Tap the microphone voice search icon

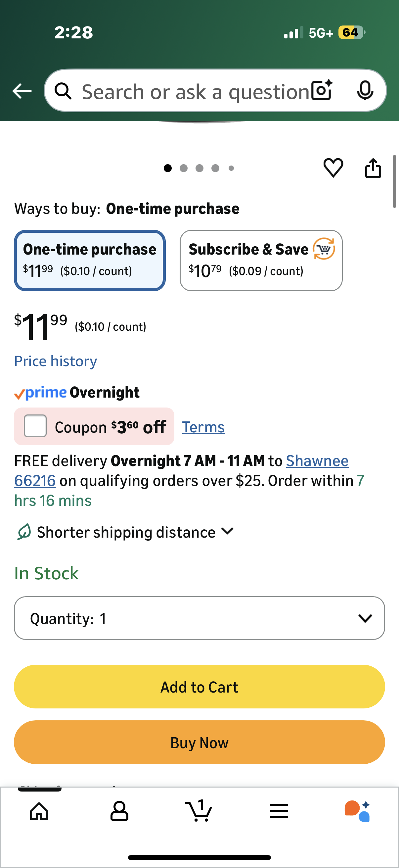(365, 91)
